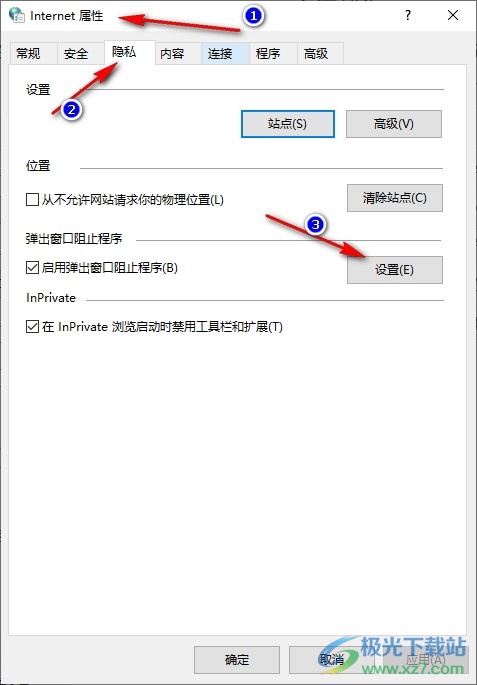
Task: Click the 应用(A) button
Action: point(426,660)
